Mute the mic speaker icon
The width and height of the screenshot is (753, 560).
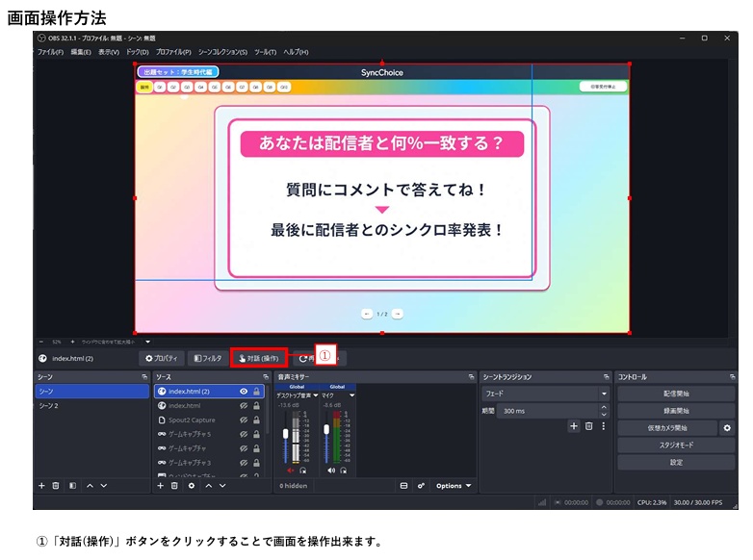click(x=331, y=471)
